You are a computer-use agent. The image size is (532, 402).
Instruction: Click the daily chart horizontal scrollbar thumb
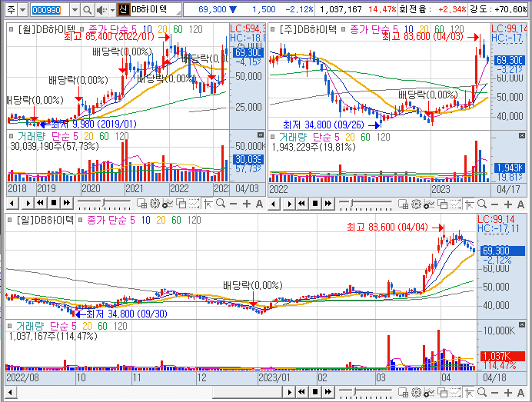click(248, 393)
